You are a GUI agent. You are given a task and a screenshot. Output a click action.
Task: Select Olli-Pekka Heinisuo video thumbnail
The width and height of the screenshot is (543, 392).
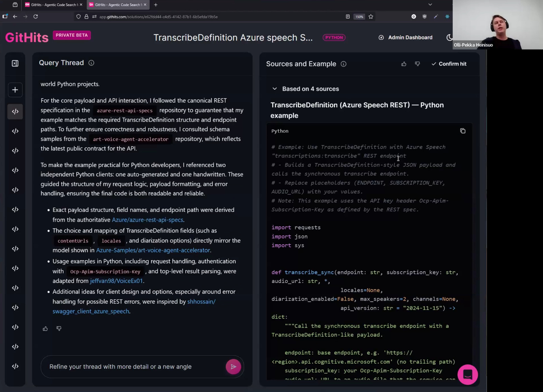click(x=498, y=25)
